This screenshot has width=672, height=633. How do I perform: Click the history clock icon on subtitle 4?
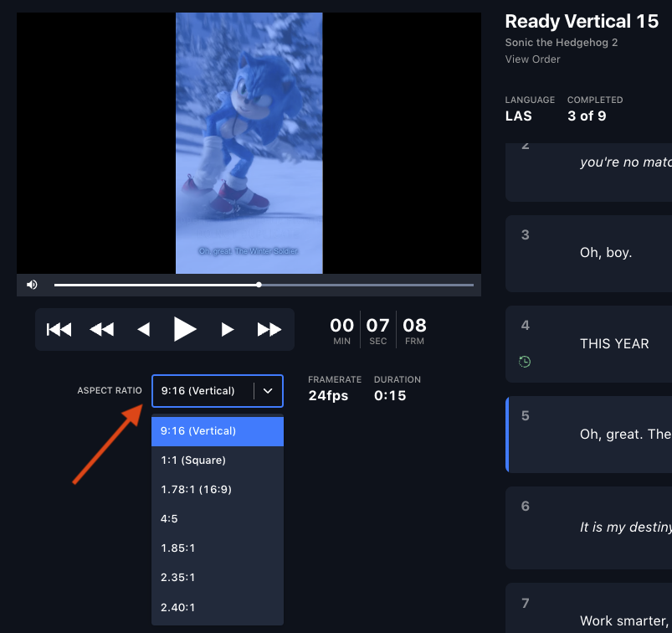coord(525,362)
